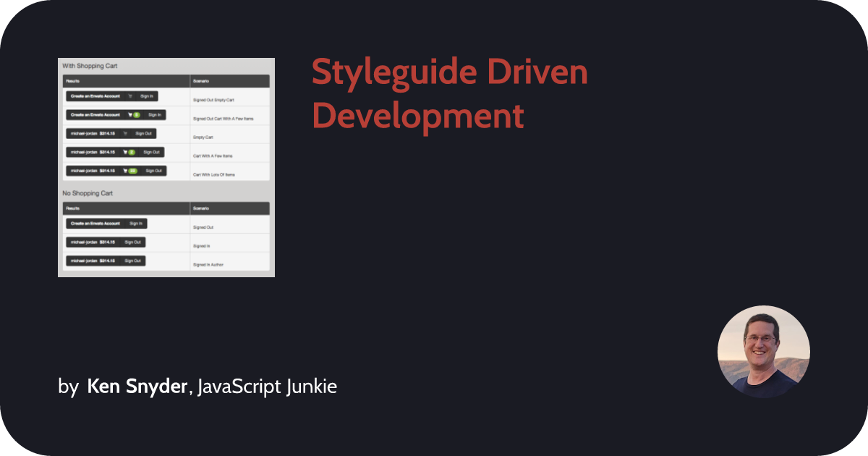The image size is (868, 456).
Task: Select the cart icon showing 2 items
Action: 124,152
